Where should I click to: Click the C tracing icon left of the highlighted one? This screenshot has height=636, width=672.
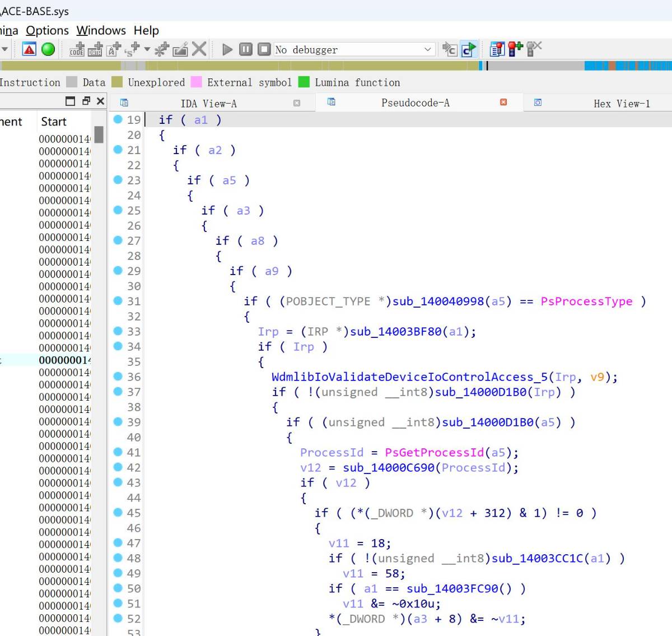450,49
